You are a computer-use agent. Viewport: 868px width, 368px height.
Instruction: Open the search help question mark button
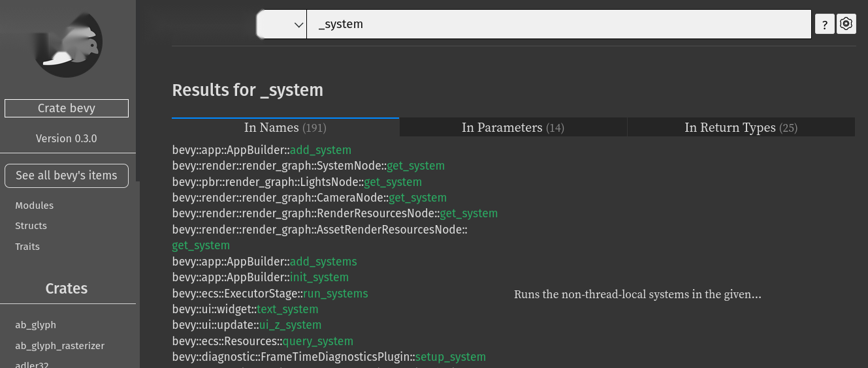(825, 24)
